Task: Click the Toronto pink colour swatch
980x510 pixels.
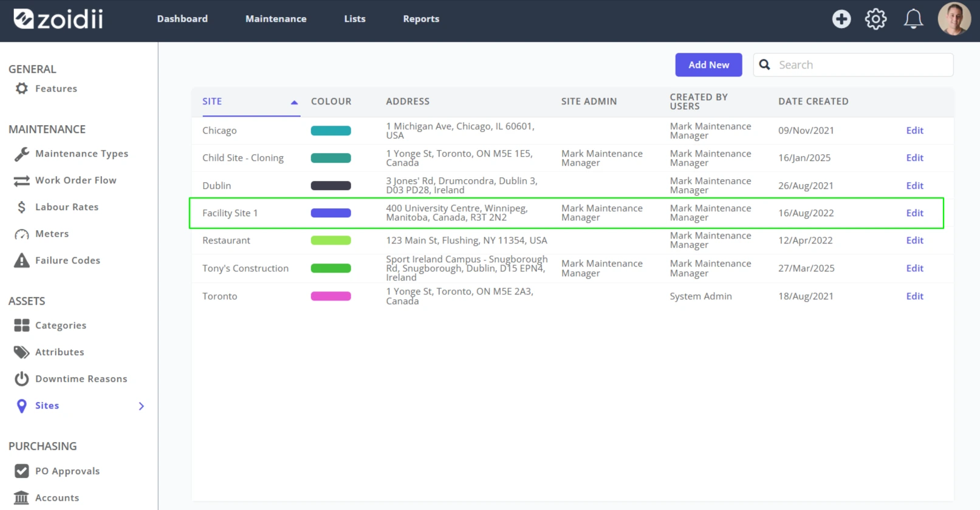Action: 331,296
